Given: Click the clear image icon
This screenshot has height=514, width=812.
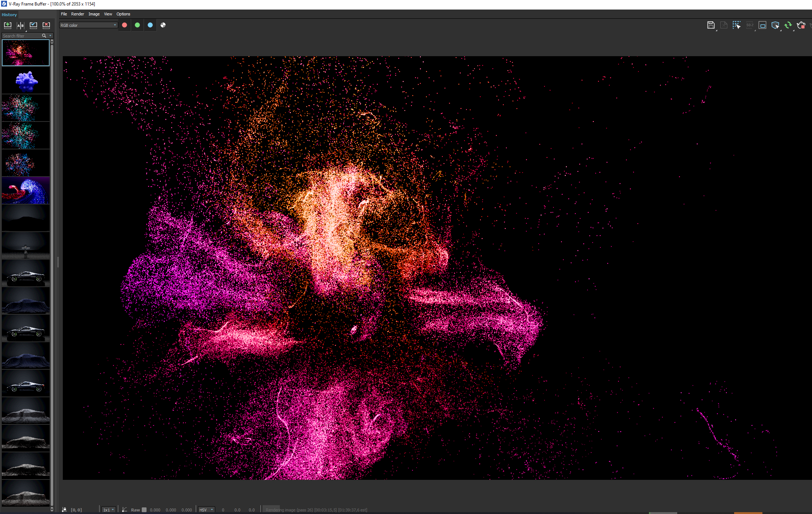Looking at the screenshot, I should [x=724, y=25].
